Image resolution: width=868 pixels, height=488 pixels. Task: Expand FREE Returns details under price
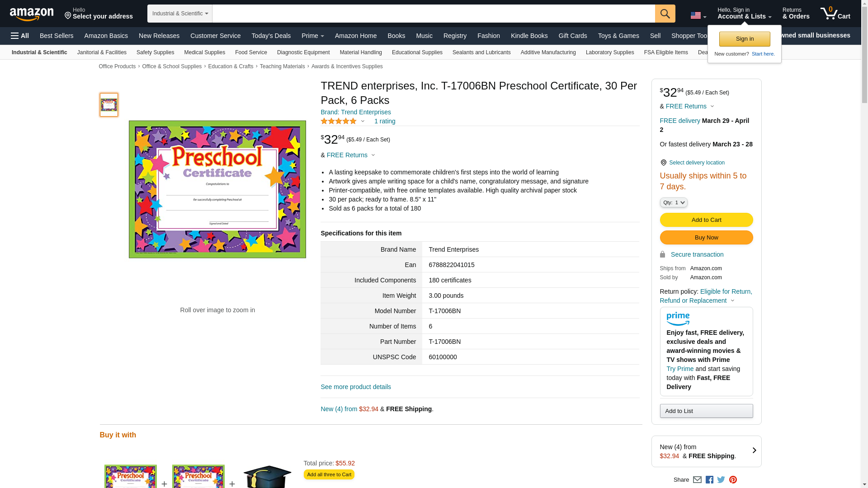[351, 155]
